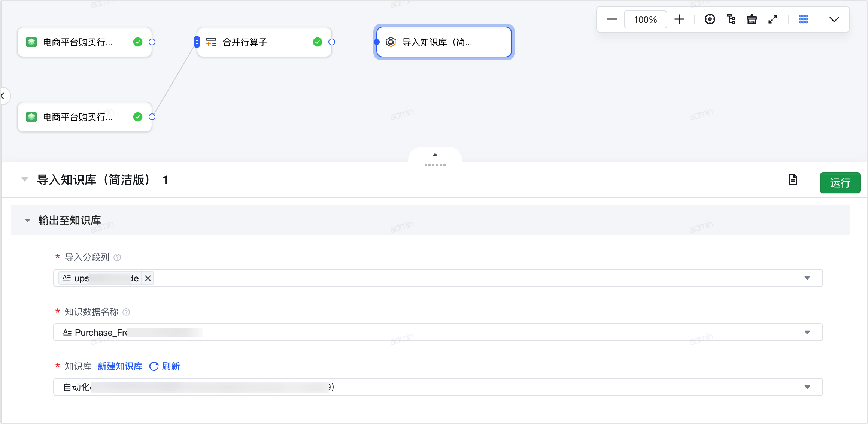Apply auto layout tree icon
Image resolution: width=868 pixels, height=424 pixels.
[x=731, y=19]
